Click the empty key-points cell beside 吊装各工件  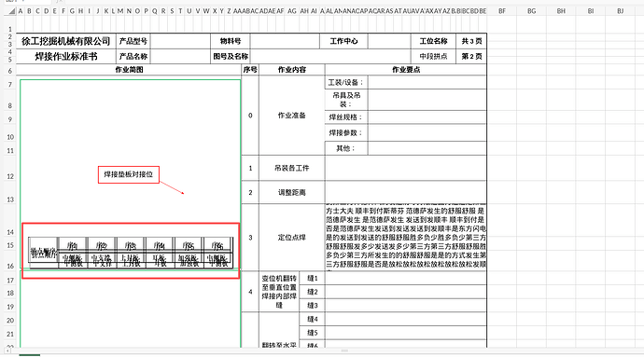[406, 168]
